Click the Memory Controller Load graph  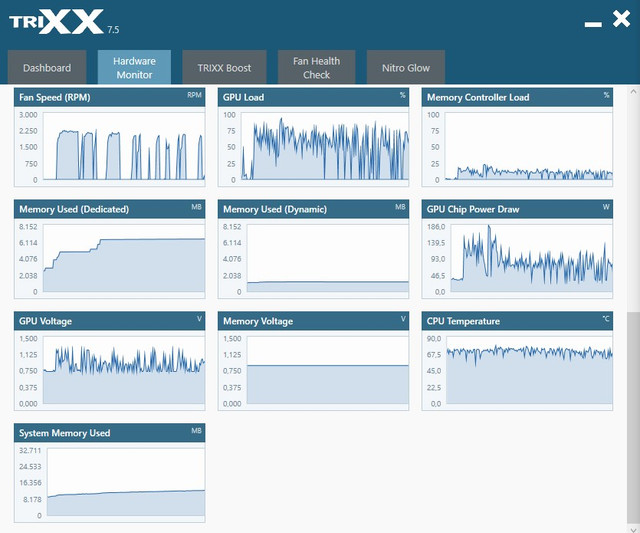click(529, 146)
